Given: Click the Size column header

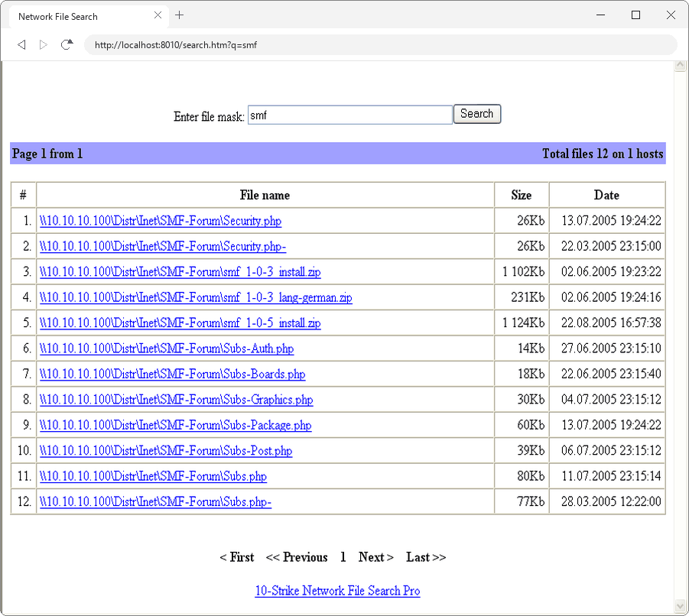Looking at the screenshot, I should click(521, 195).
